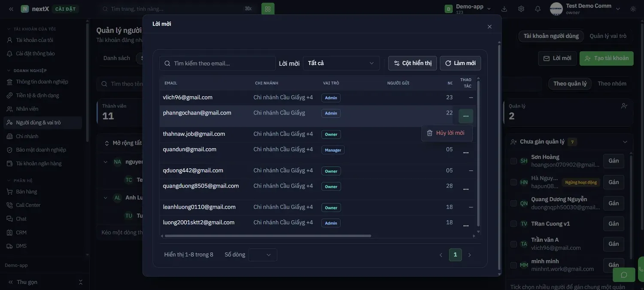
Task: Go to the previous page of invitations
Action: point(441,255)
